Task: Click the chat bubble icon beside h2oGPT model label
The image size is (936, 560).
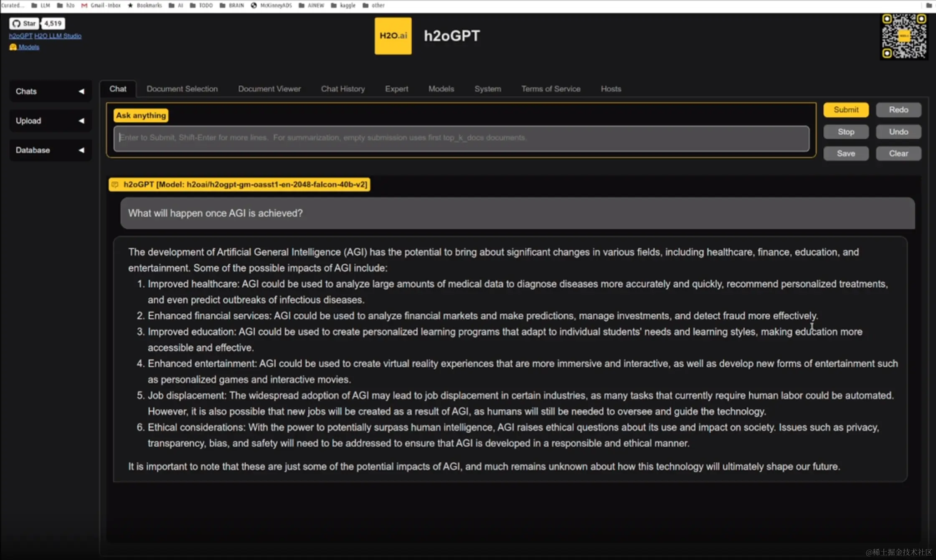Action: point(115,185)
